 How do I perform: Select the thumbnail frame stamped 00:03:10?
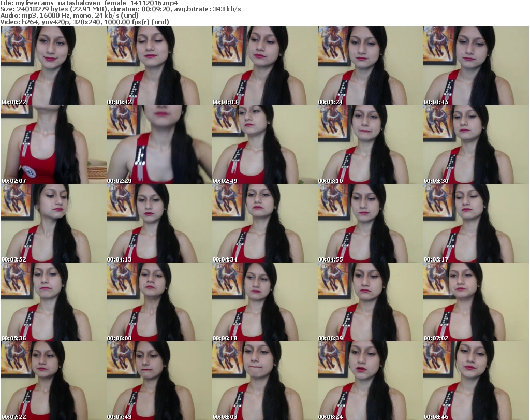(370, 144)
